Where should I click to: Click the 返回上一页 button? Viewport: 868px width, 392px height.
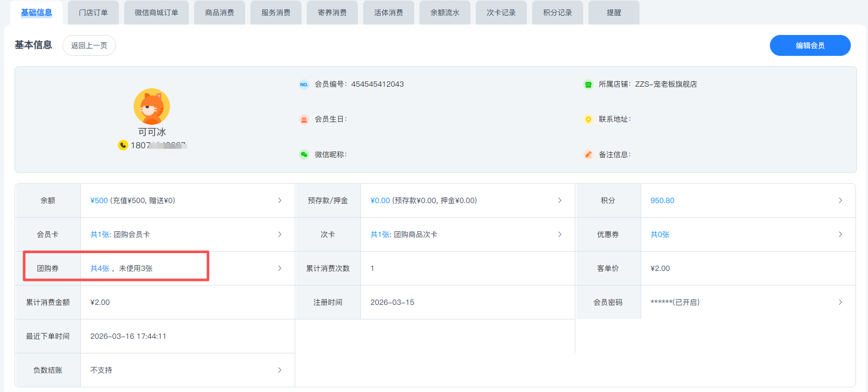point(89,45)
